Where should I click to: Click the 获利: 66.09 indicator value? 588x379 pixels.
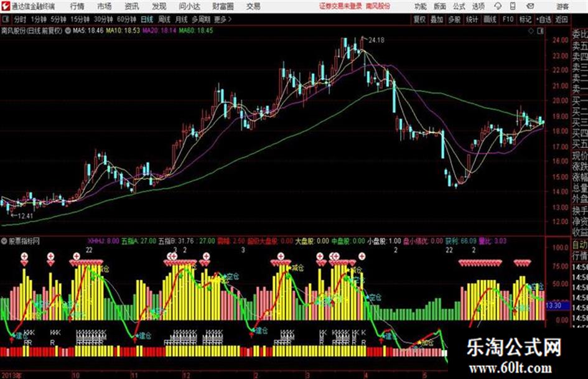pos(460,241)
